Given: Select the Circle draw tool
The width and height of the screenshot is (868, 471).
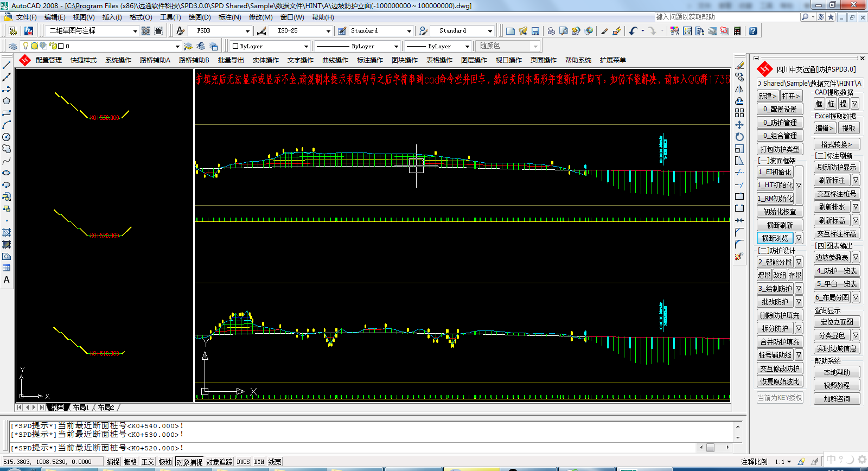Looking at the screenshot, I should point(7,137).
